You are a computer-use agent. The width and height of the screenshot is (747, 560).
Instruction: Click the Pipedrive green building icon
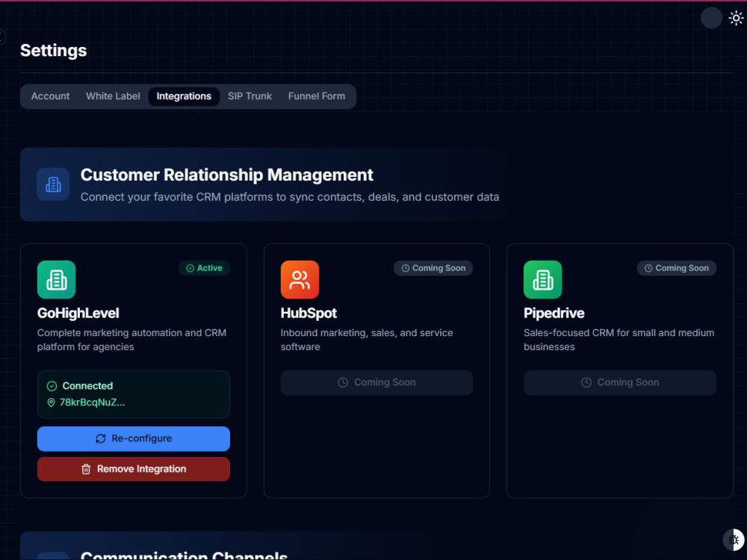click(x=542, y=279)
